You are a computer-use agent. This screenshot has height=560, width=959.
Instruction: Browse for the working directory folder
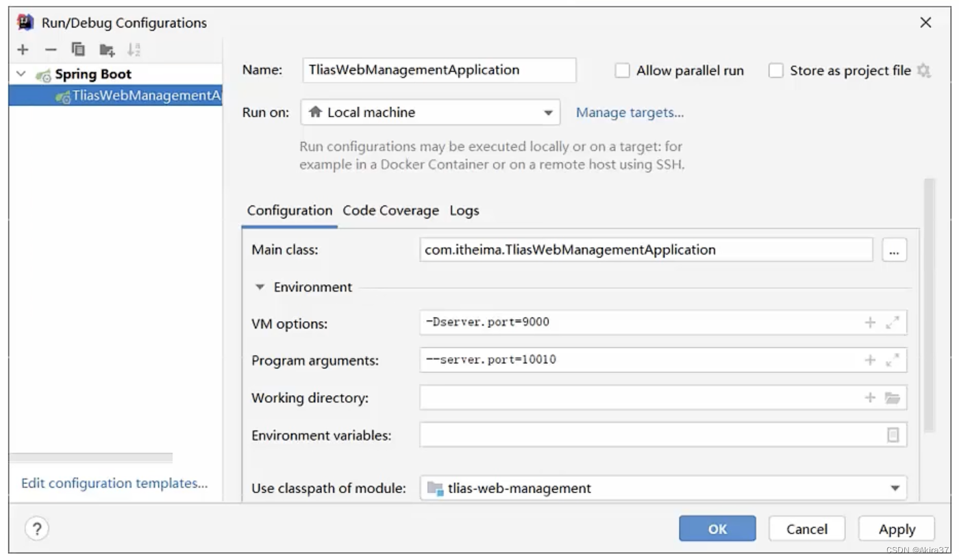click(x=892, y=398)
